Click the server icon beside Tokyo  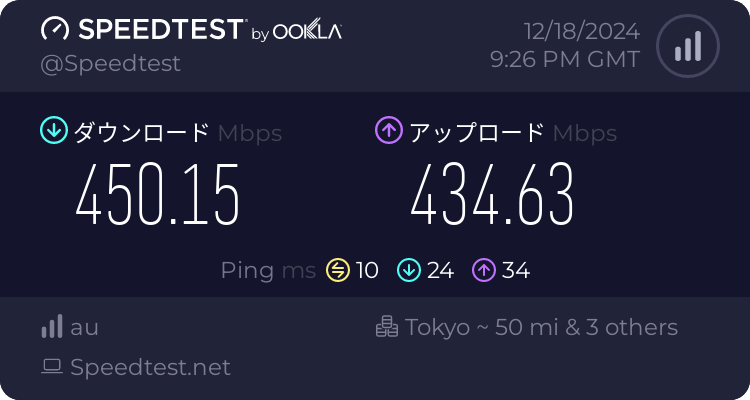coord(386,327)
